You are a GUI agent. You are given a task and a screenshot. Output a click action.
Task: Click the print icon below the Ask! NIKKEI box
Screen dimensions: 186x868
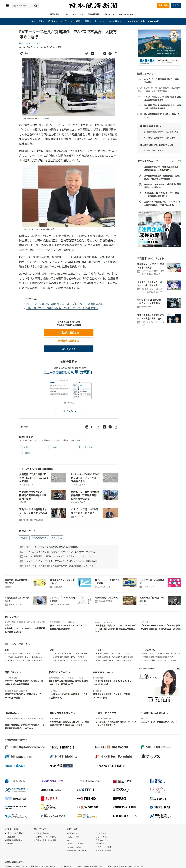click(x=87, y=427)
